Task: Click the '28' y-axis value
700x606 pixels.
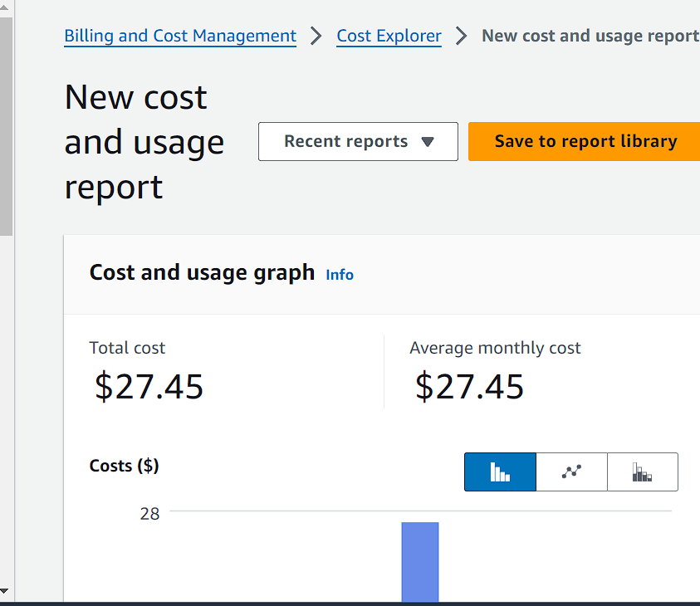Action: click(149, 514)
